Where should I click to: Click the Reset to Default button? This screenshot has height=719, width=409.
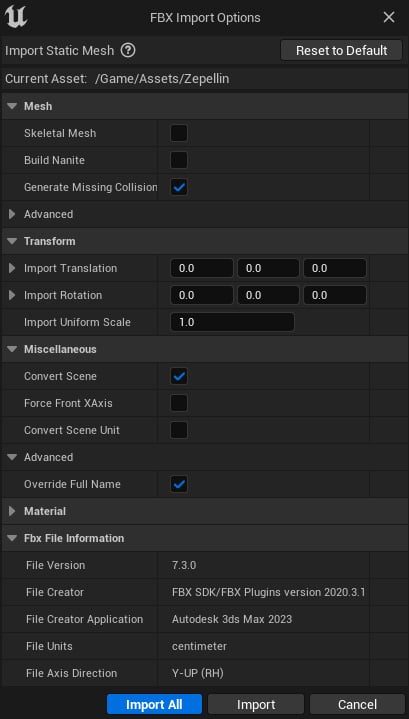(342, 50)
